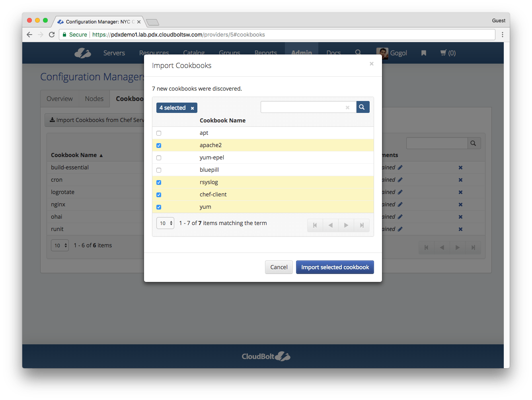532x400 pixels.
Task: Select the bluepill cookbook checkbox
Action: pyautogui.click(x=159, y=170)
